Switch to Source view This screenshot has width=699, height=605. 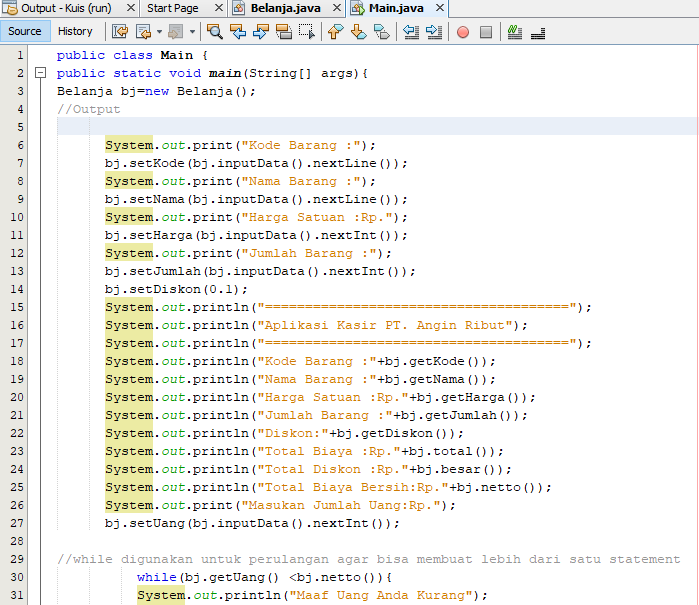(25, 32)
